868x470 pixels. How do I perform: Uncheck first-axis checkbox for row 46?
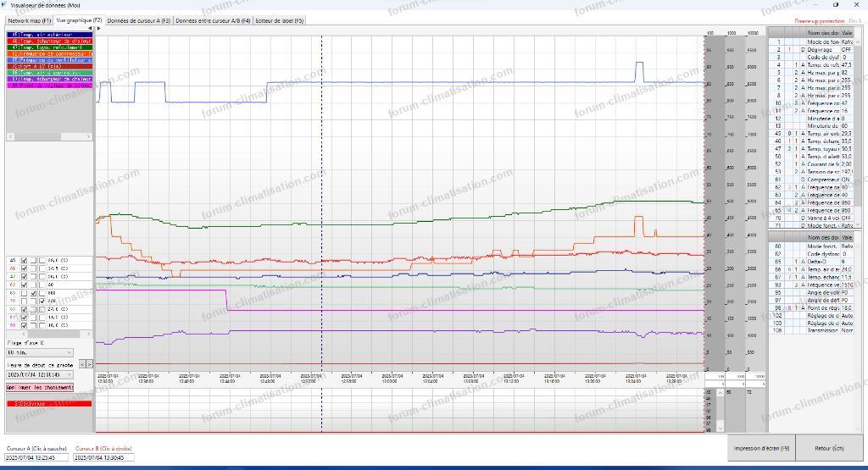(24, 268)
